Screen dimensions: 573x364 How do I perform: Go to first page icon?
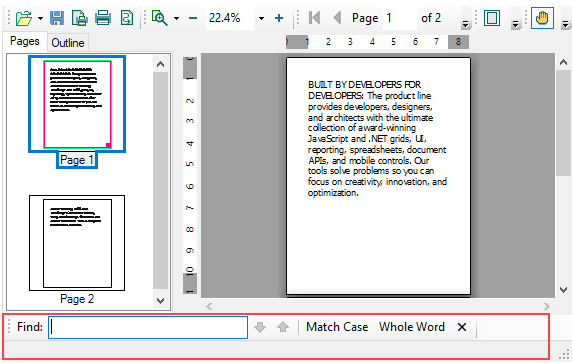[x=314, y=18]
